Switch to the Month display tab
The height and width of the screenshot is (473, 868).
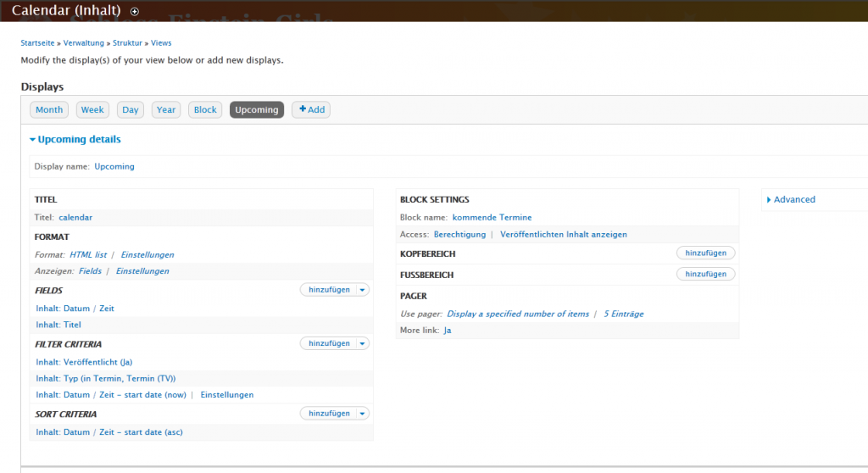coord(49,109)
